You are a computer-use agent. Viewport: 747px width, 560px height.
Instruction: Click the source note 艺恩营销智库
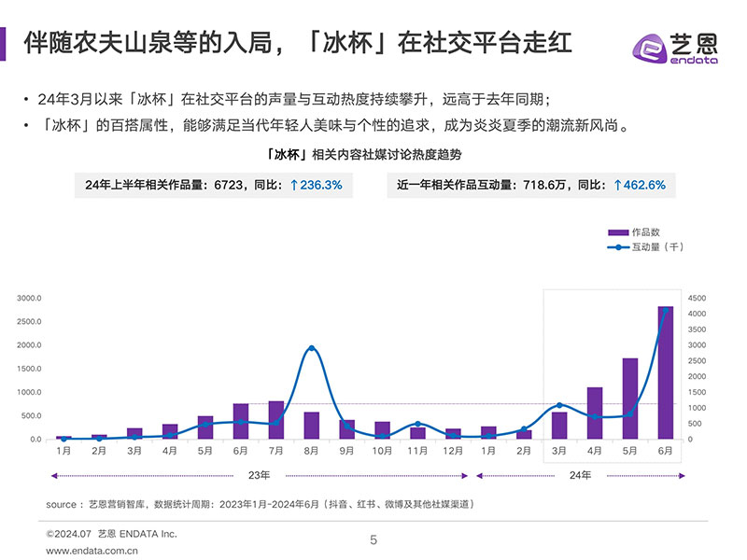click(261, 504)
